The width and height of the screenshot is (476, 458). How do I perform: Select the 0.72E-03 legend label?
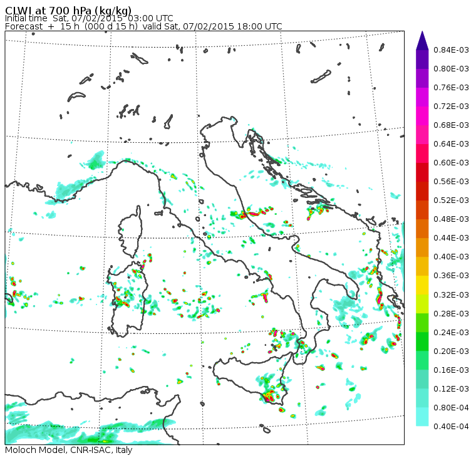point(451,107)
